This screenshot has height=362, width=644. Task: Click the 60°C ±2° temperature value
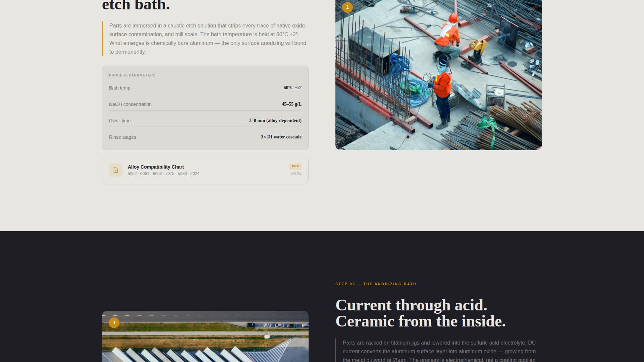(292, 87)
